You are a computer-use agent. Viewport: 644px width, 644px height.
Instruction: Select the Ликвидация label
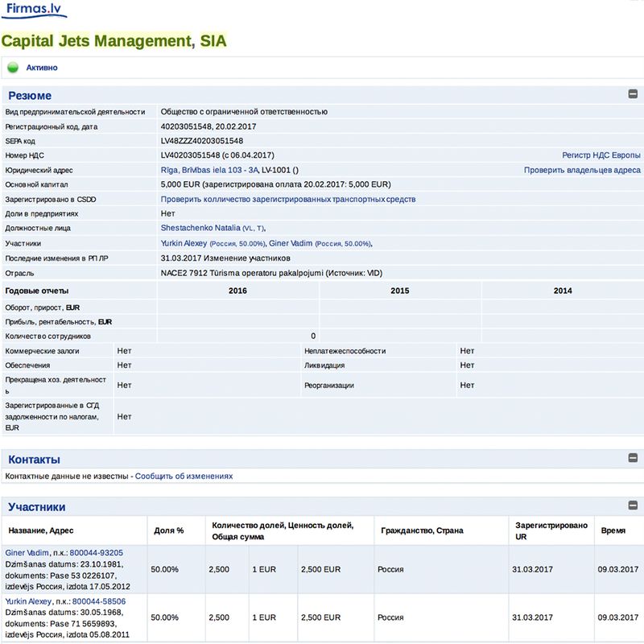click(324, 365)
